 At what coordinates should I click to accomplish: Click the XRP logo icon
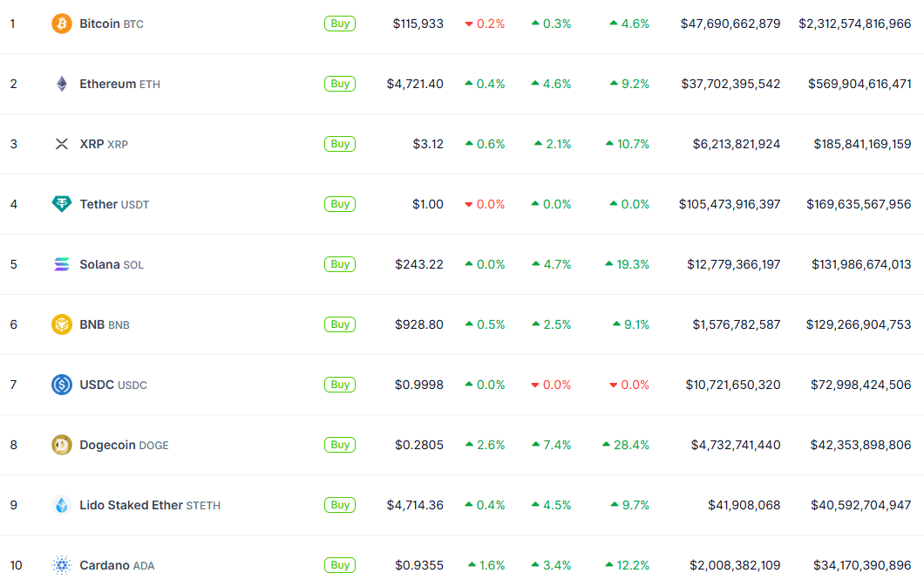tap(61, 144)
